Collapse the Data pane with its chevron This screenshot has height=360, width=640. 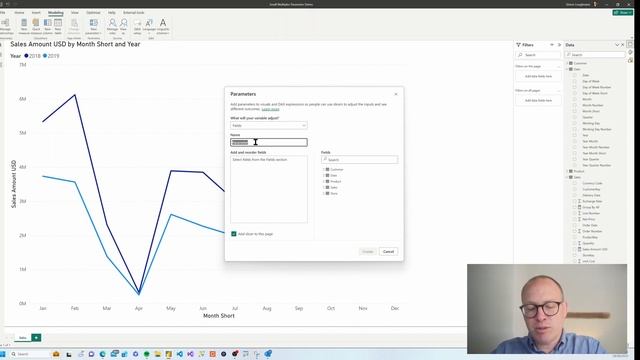[x=617, y=45]
